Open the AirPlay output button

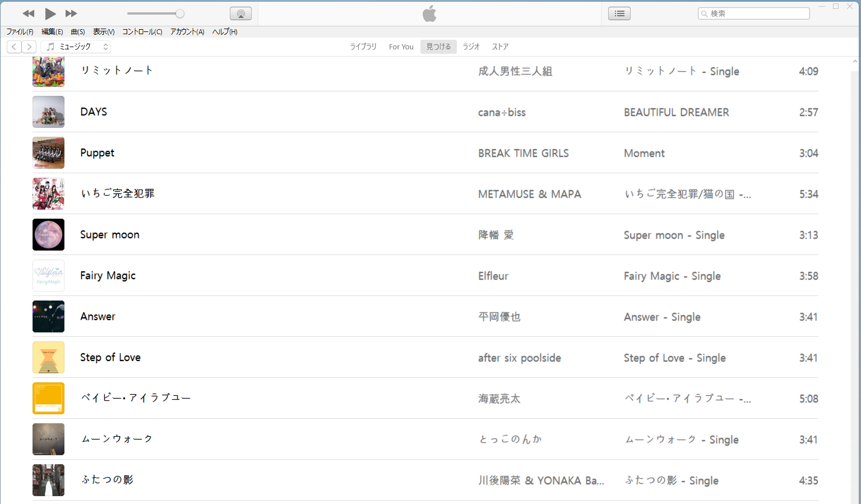tap(240, 13)
